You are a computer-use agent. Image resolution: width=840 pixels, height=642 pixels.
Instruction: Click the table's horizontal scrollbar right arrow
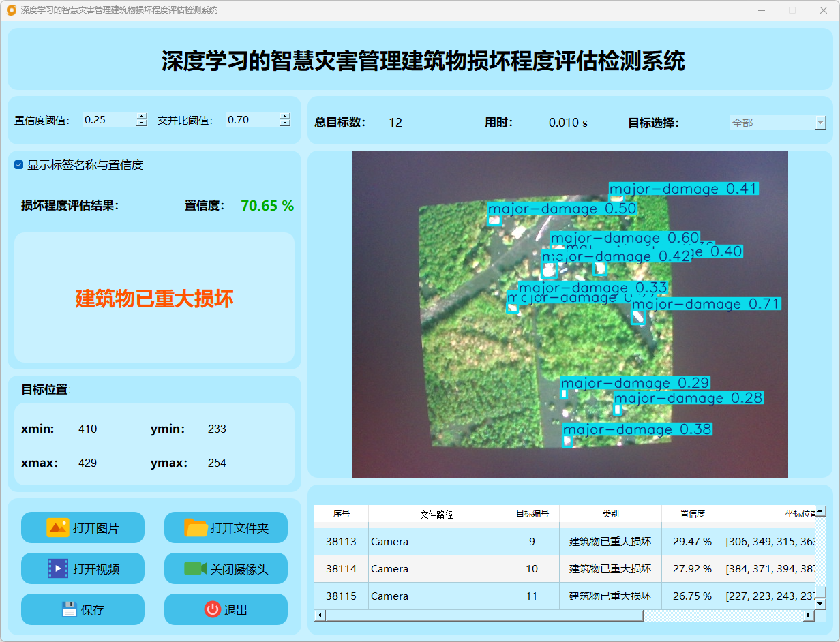point(809,615)
